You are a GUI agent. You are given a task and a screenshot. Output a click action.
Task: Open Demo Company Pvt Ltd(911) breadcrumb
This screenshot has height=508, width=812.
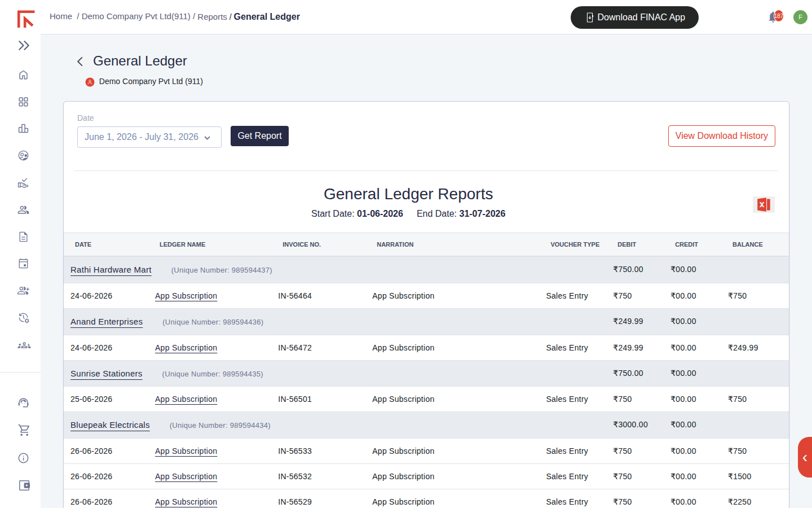coord(136,16)
